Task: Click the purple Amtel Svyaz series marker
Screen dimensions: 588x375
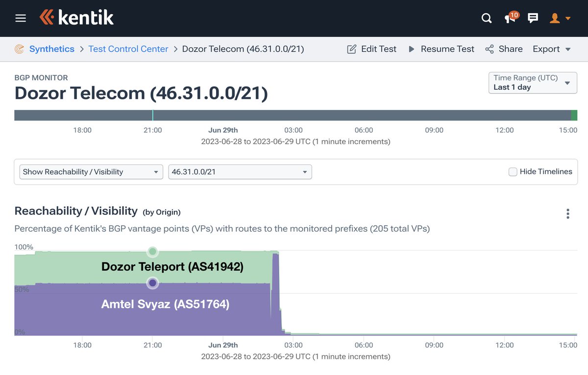Action: [152, 282]
